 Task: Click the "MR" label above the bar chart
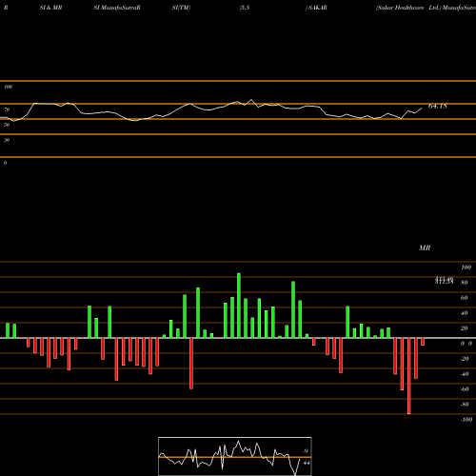click(425, 248)
